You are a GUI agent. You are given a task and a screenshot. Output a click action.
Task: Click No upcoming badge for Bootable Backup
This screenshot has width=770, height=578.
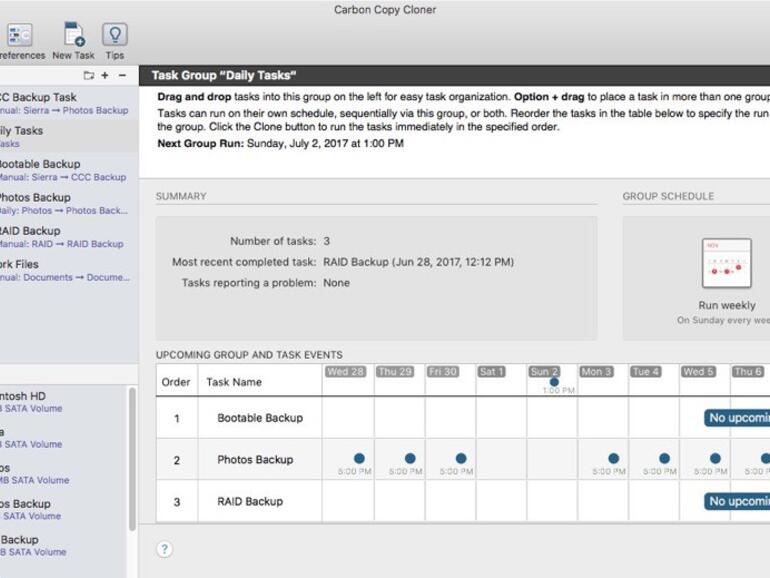737,418
